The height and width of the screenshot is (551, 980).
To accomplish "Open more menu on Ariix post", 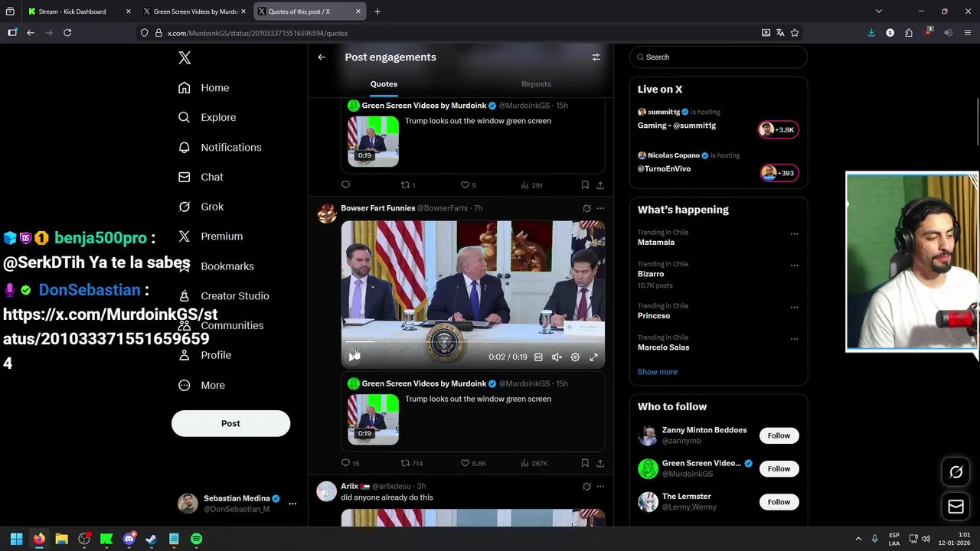I will [x=600, y=486].
